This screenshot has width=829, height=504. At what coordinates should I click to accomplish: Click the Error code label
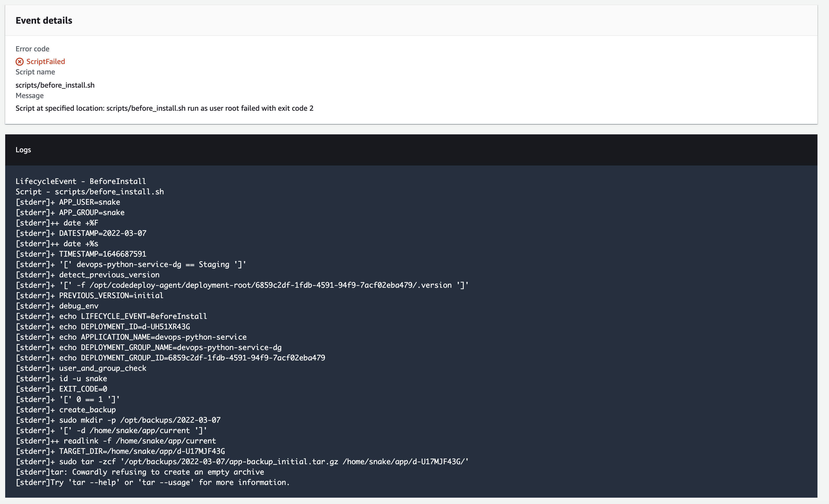[x=32, y=49]
